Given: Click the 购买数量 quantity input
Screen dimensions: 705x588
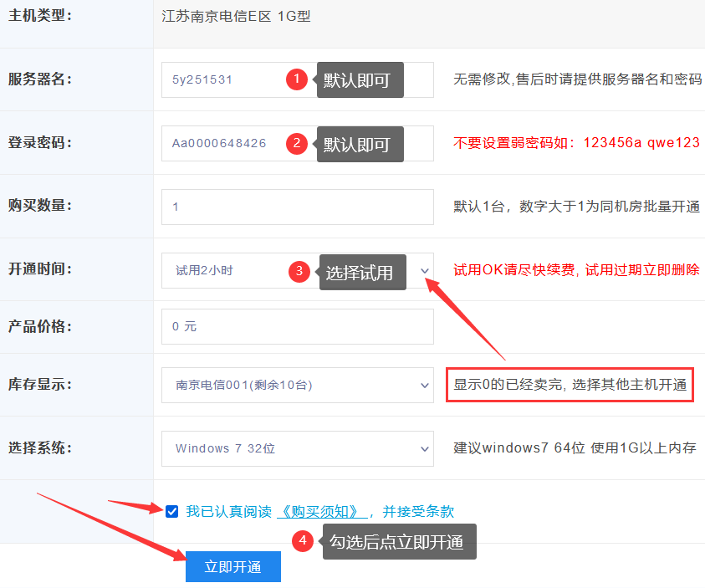Looking at the screenshot, I should (297, 207).
